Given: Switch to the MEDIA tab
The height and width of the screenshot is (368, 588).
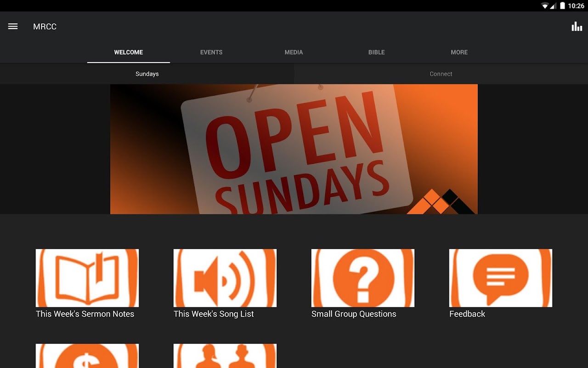Looking at the screenshot, I should coord(294,52).
